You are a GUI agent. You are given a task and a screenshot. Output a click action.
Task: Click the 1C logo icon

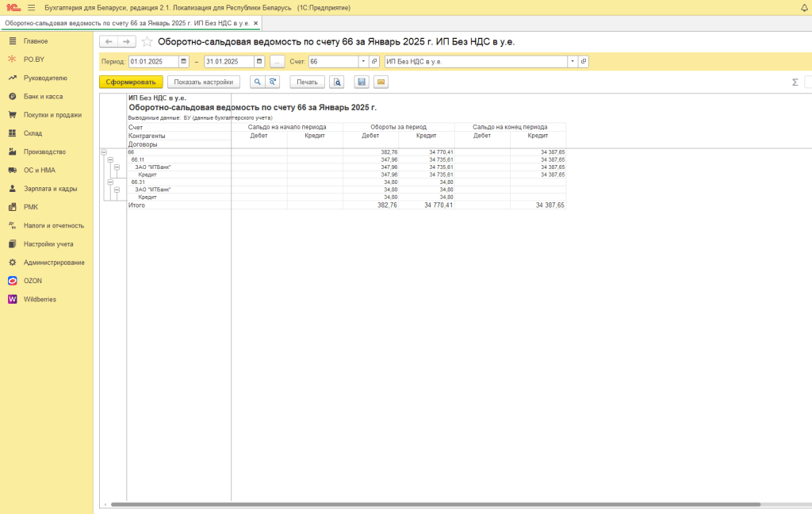tap(13, 8)
